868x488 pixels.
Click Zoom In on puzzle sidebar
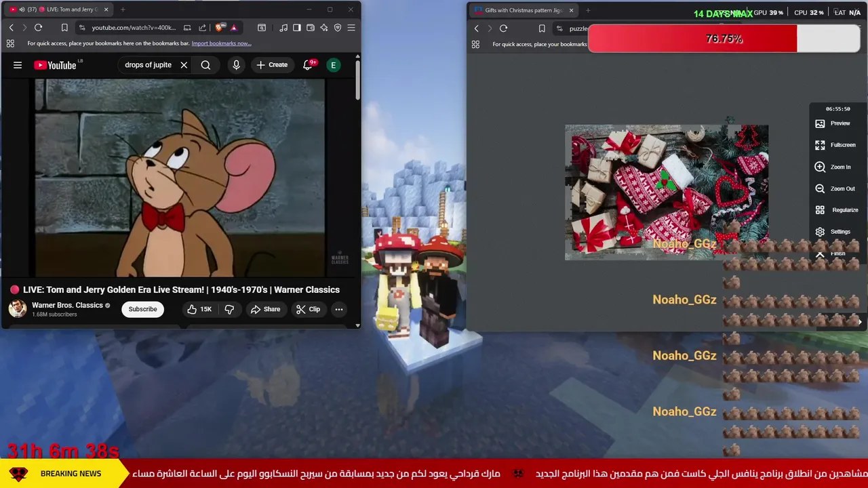coord(833,167)
